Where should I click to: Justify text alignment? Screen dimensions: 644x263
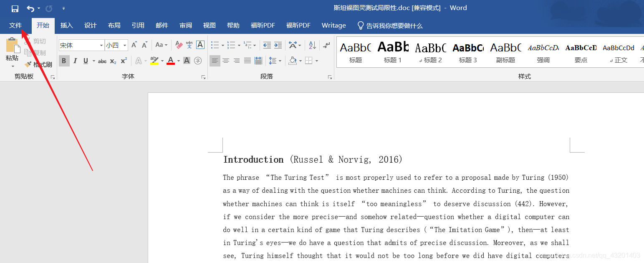click(x=247, y=61)
